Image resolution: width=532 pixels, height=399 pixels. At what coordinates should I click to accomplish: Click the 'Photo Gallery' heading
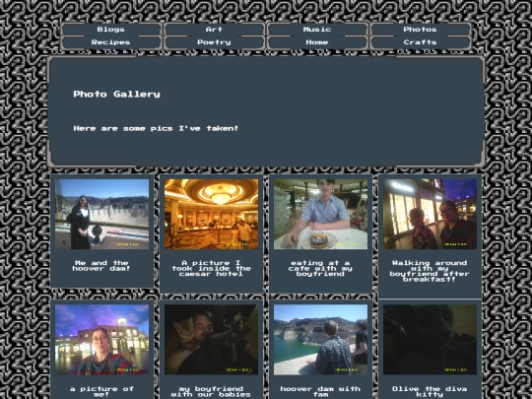pyautogui.click(x=116, y=94)
